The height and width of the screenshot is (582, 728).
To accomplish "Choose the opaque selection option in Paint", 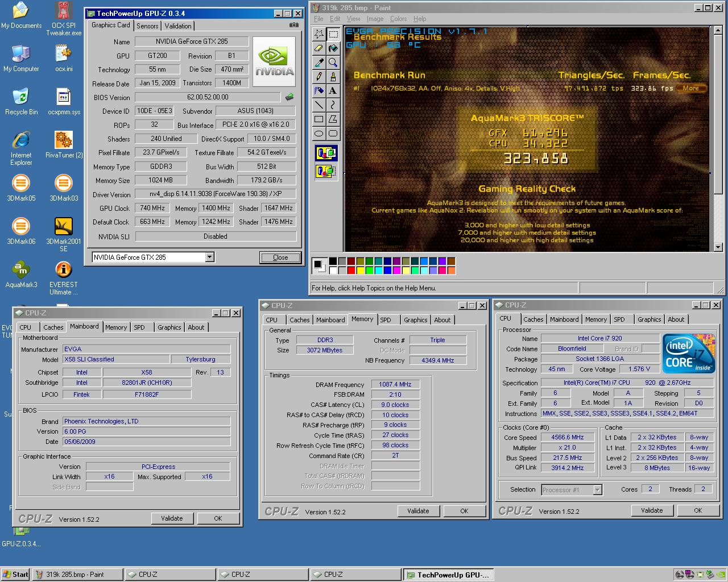I will point(326,153).
